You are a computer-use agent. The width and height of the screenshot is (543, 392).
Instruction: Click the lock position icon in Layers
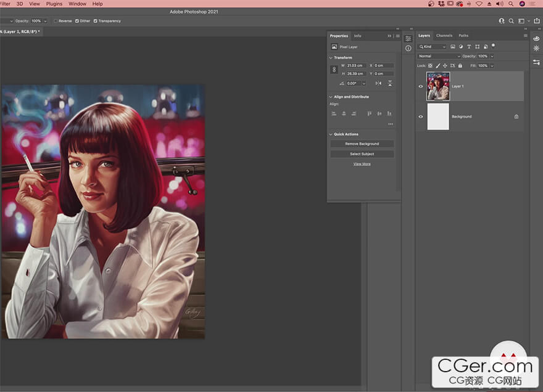pos(446,65)
